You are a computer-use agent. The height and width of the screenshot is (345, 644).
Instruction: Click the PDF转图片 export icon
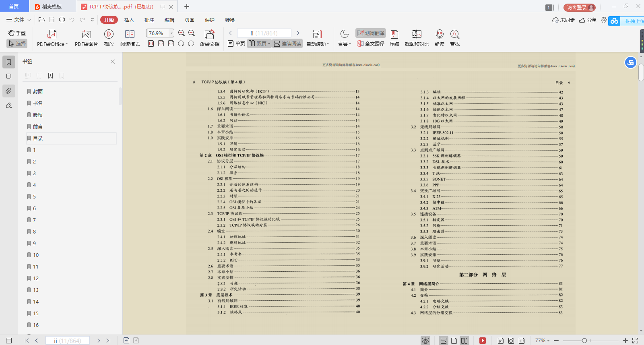(86, 34)
